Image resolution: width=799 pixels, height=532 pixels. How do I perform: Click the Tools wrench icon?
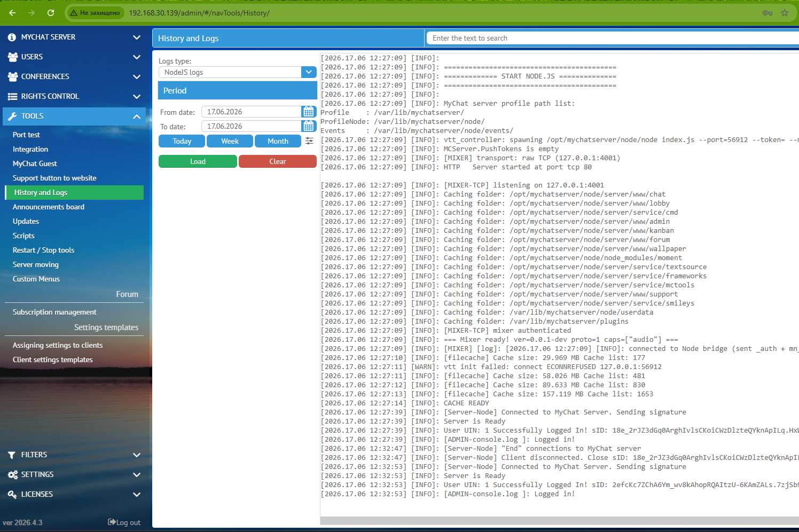[x=13, y=116]
